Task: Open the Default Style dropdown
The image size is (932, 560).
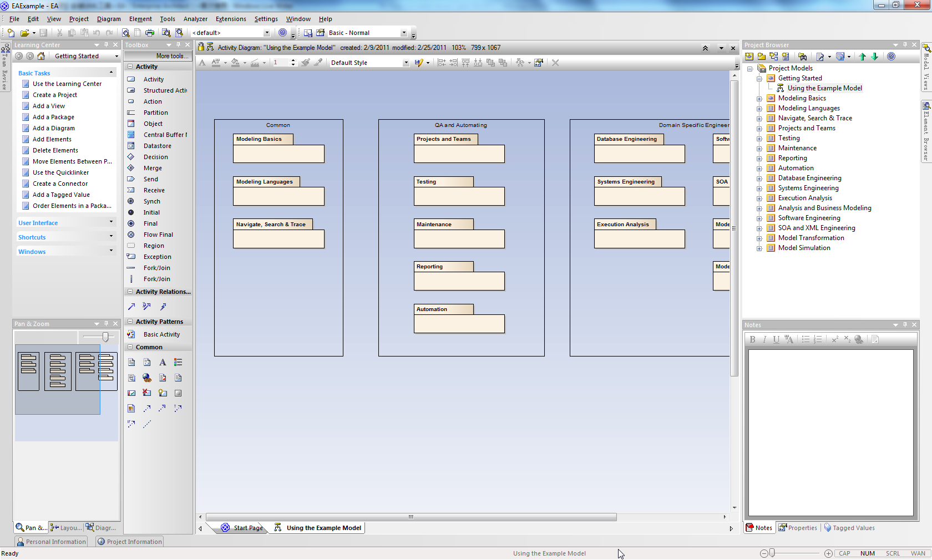Action: 406,63
